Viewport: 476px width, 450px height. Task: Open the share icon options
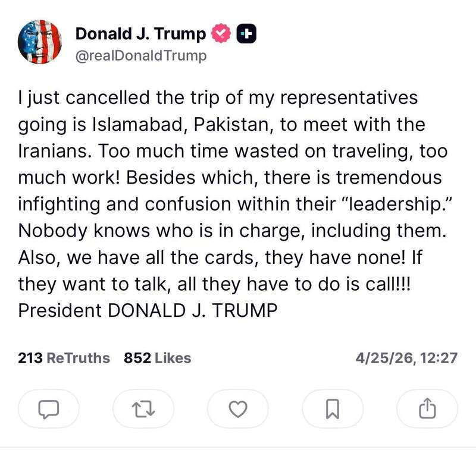pos(428,408)
